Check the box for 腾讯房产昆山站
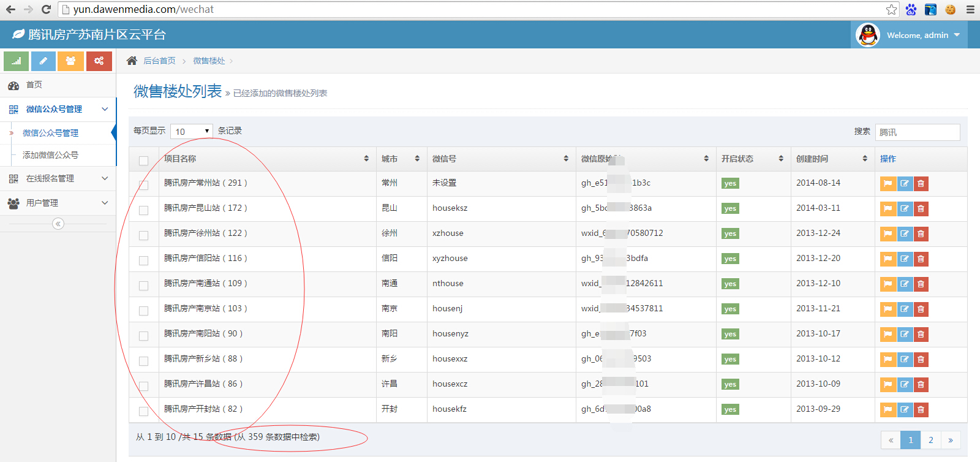980x462 pixels. (x=143, y=210)
